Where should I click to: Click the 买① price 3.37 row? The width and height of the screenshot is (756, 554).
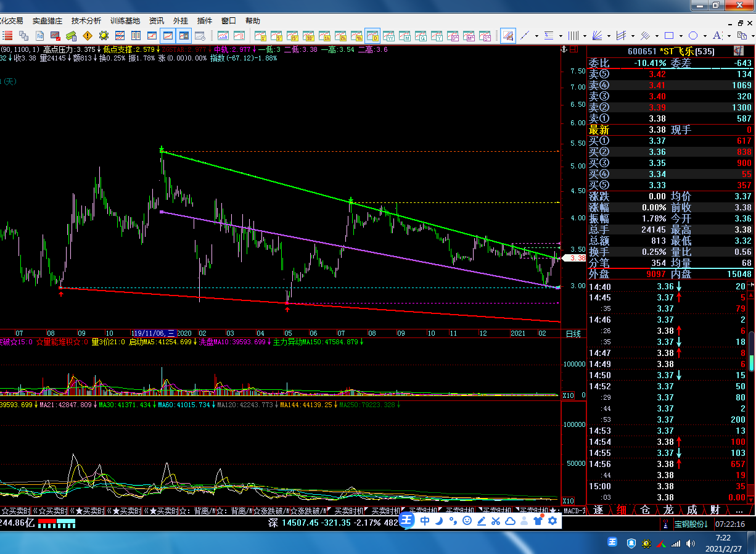point(670,141)
